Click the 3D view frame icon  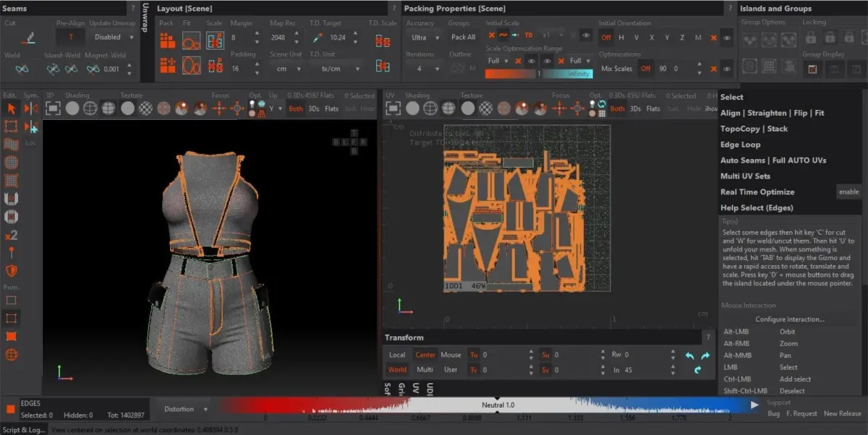53,108
